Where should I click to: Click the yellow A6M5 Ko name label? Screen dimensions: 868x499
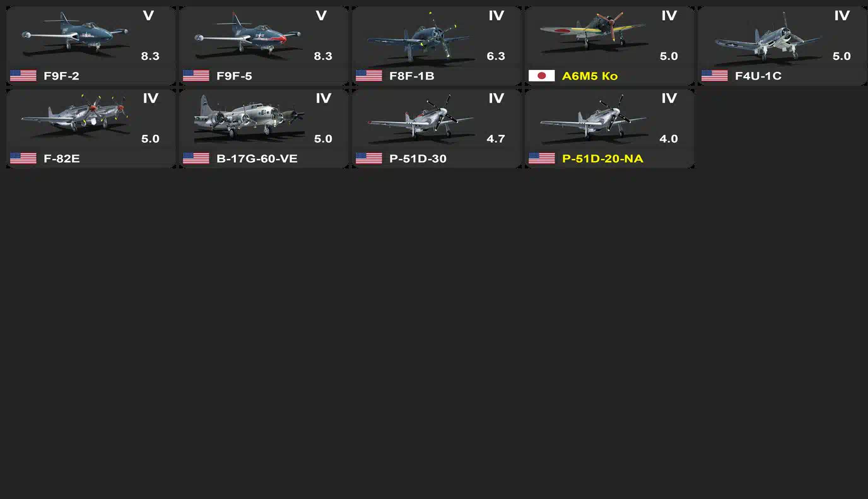point(590,76)
